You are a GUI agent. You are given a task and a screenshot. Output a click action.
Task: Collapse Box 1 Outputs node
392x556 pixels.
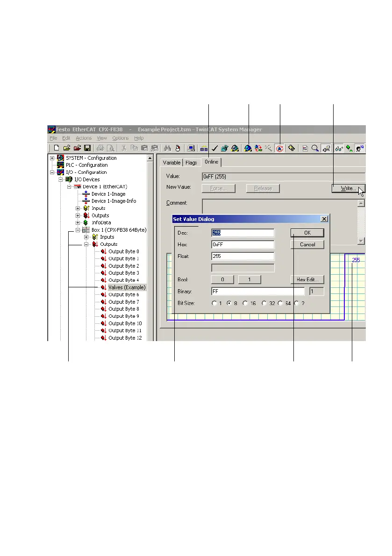(86, 244)
